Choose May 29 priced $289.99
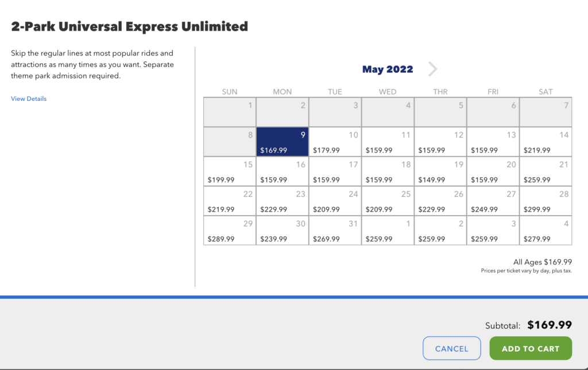 pyautogui.click(x=230, y=231)
